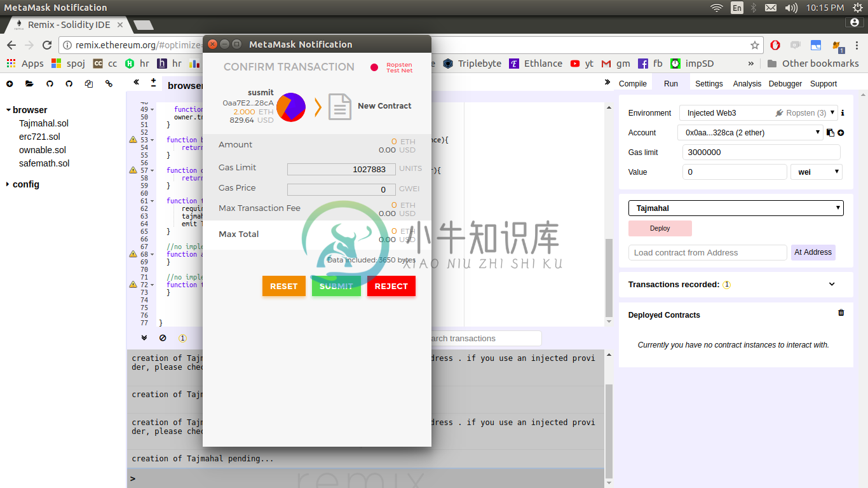Click the pending transactions counter badge
The image size is (868, 488).
coord(182,338)
